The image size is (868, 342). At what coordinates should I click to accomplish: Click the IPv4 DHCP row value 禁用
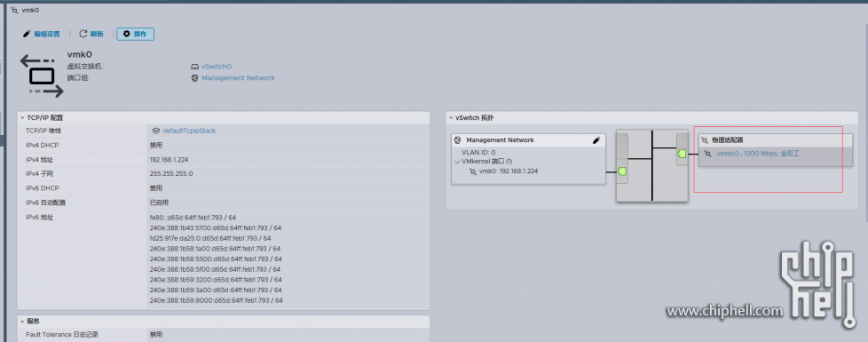[155, 145]
